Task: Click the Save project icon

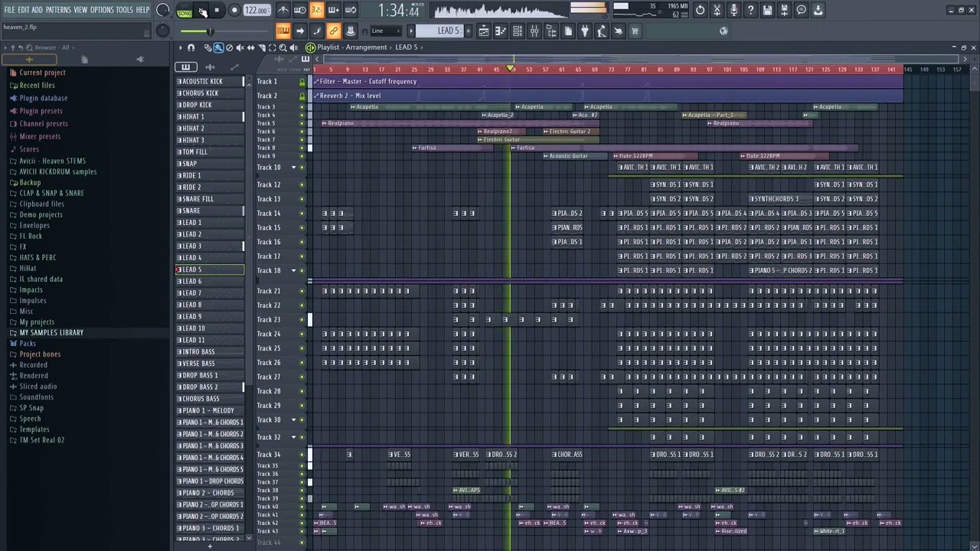Action: (767, 10)
